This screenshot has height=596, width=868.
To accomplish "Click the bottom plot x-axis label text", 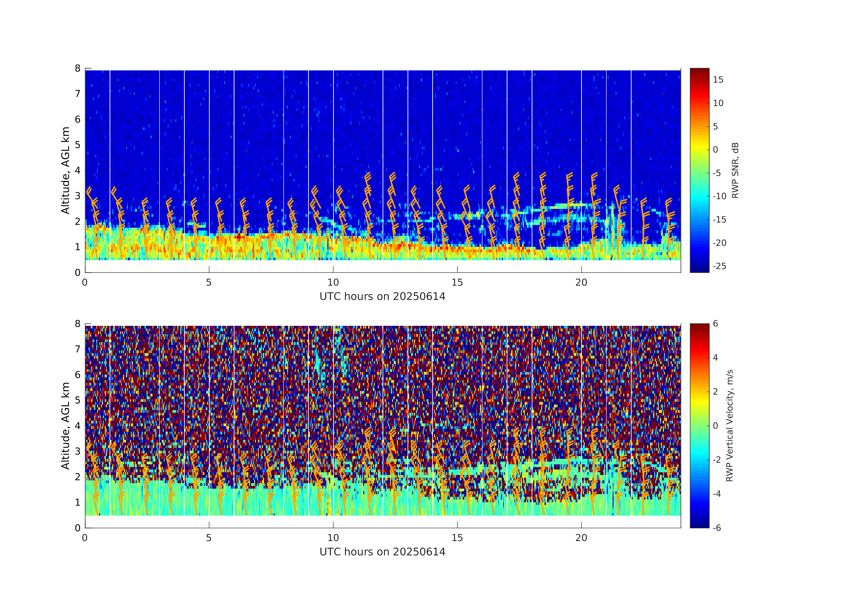I will 382,552.
